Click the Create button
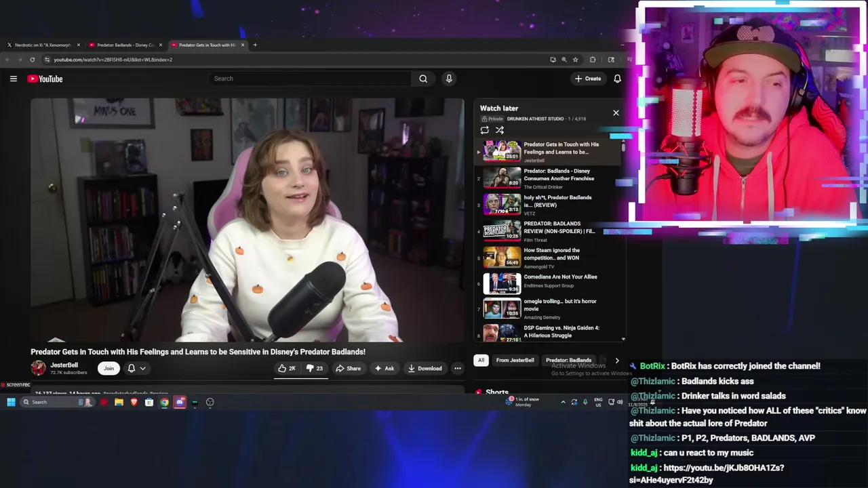Screen dimensions: 868x488 click(x=588, y=79)
